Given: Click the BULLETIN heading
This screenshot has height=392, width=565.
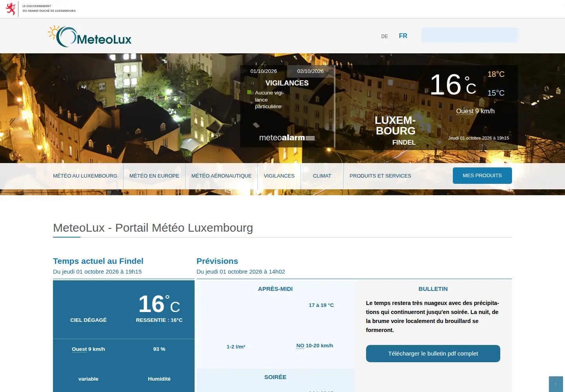Looking at the screenshot, I should click(x=433, y=289).
